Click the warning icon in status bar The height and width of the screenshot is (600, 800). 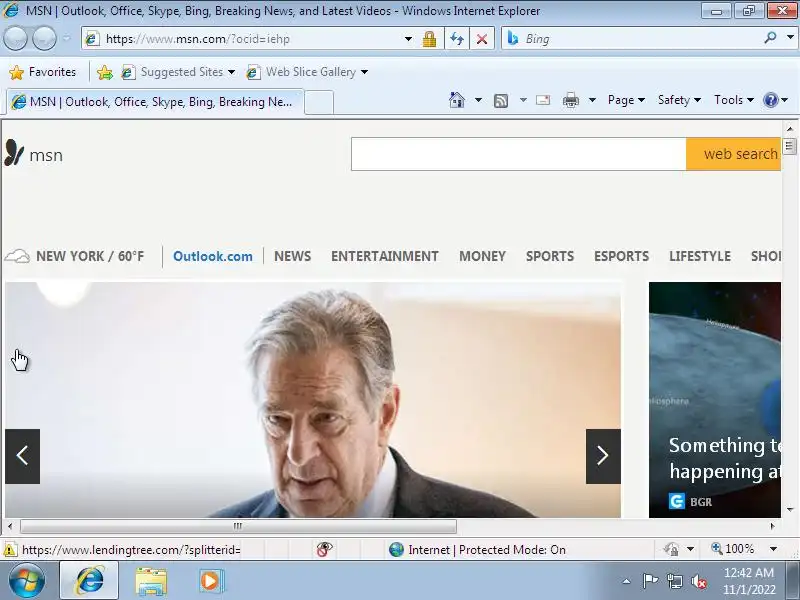click(x=9, y=549)
